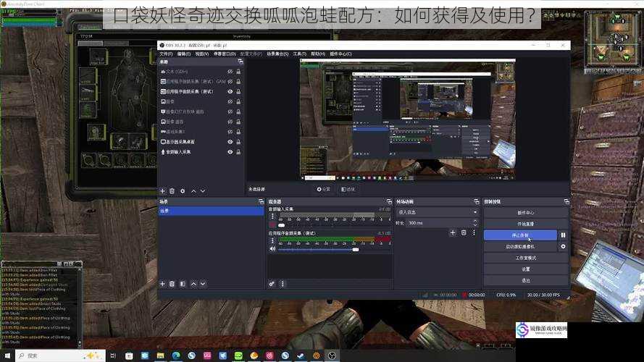Open Microsoft Edge from the taskbar

point(176,355)
